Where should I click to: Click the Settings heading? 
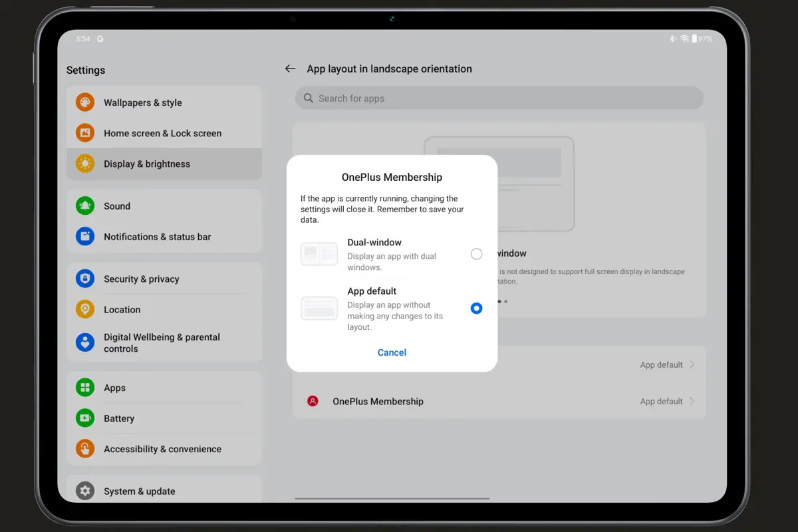click(86, 70)
